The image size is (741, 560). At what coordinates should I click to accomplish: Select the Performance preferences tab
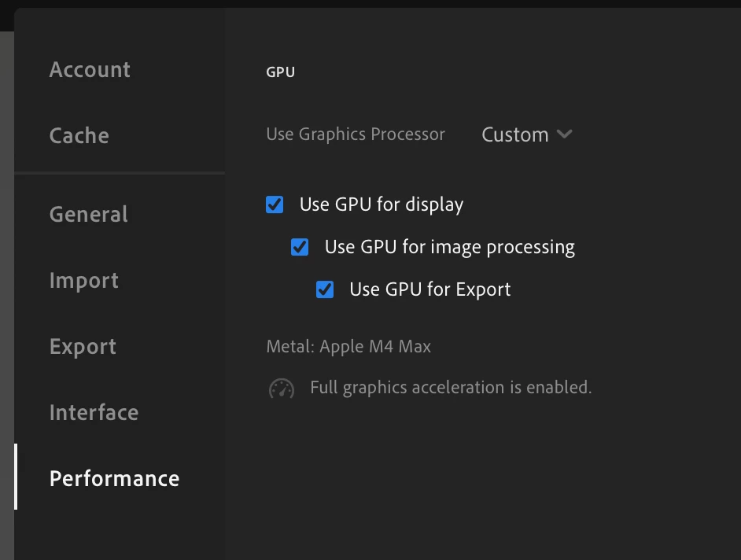pyautogui.click(x=114, y=478)
